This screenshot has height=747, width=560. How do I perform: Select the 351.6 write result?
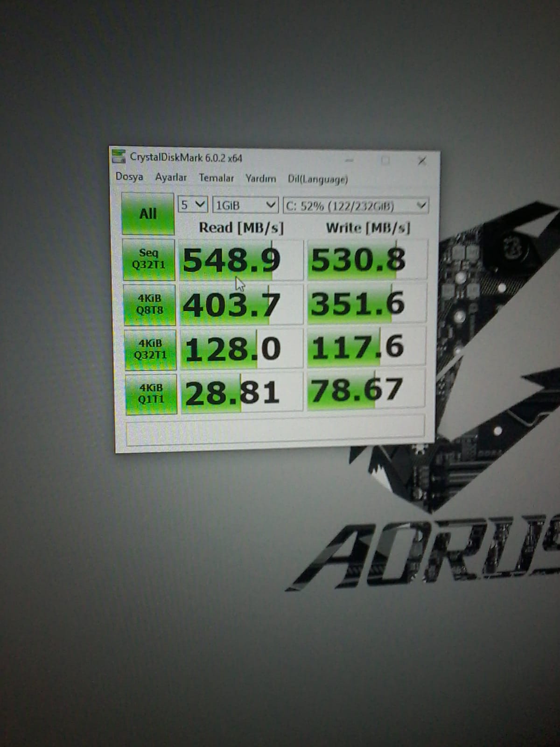pyautogui.click(x=366, y=303)
